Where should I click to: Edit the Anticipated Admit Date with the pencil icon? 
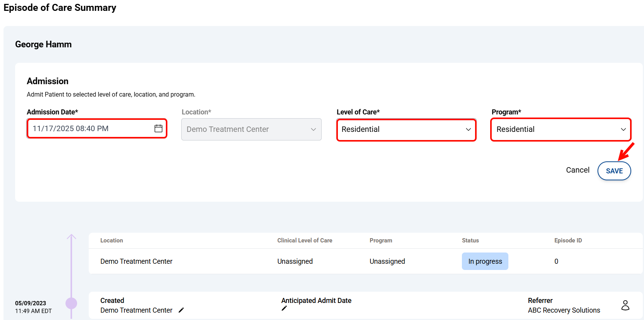tap(284, 308)
